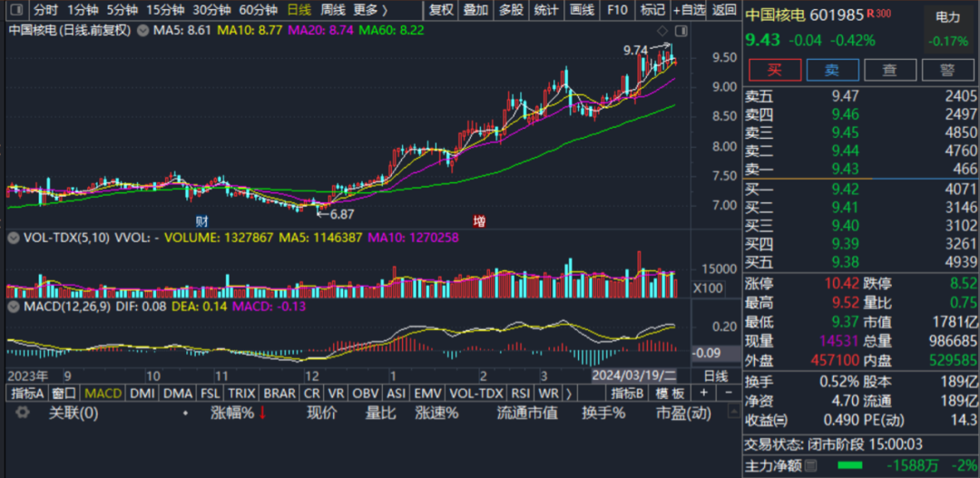Screen dimensions: 980x478
Task: Select the TRIX indicator tab
Action: (x=240, y=393)
